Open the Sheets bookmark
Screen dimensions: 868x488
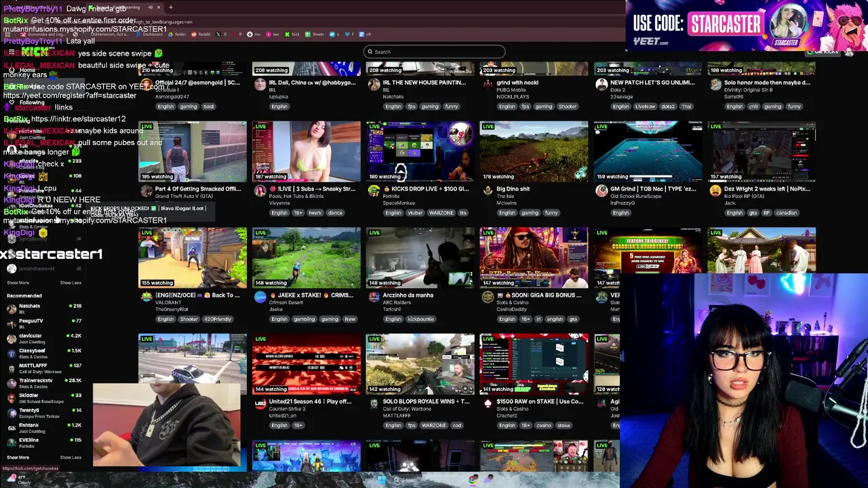tap(315, 34)
